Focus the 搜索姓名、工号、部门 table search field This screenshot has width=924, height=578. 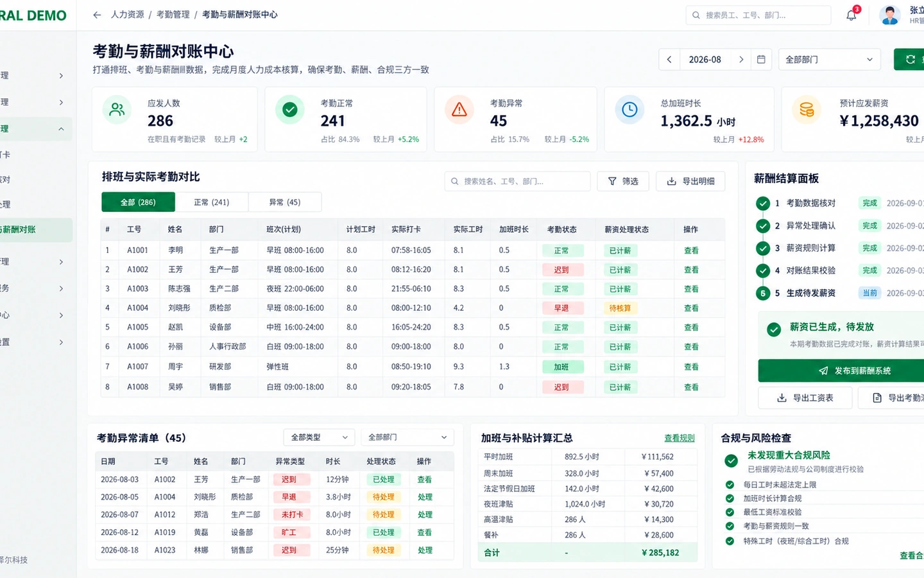tap(517, 182)
